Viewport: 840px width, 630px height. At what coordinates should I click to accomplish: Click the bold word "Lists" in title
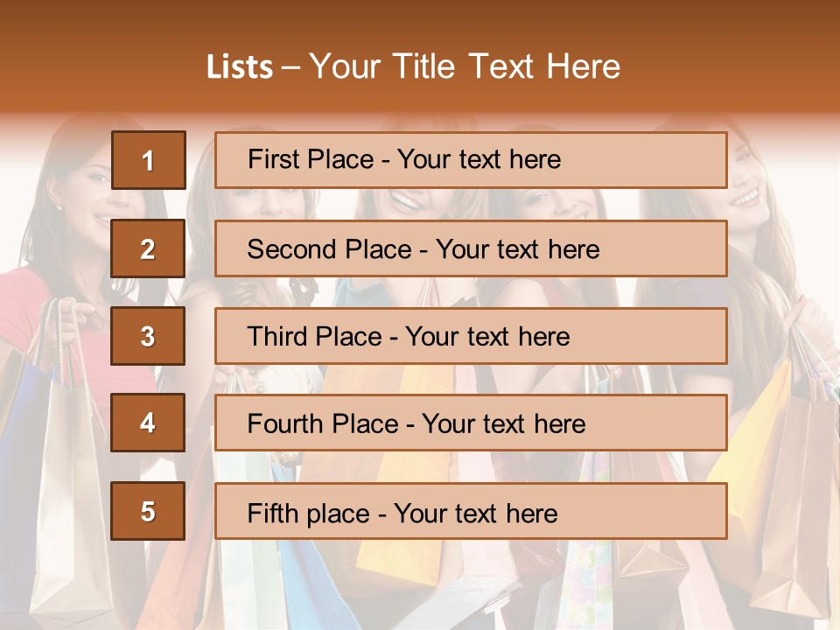[x=240, y=67]
